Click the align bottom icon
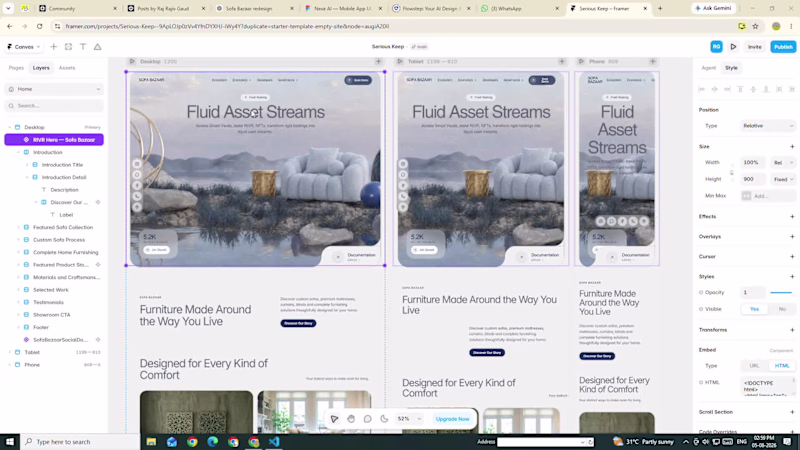This screenshot has width=800, height=450. [766, 89]
